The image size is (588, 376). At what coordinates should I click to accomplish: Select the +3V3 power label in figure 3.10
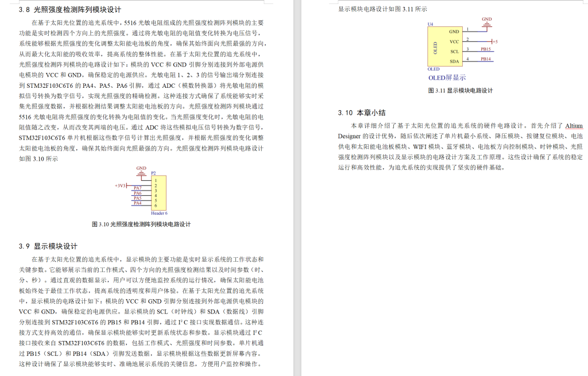(x=121, y=185)
